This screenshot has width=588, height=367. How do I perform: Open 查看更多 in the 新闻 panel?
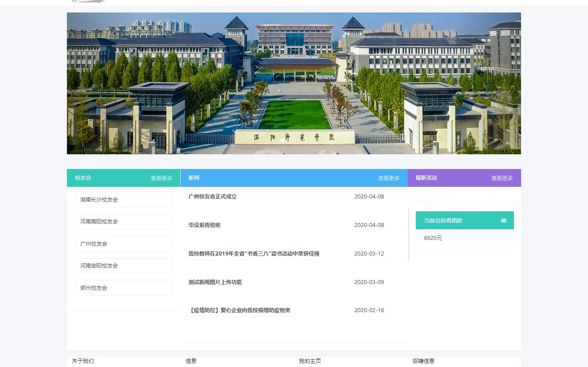[x=389, y=178]
